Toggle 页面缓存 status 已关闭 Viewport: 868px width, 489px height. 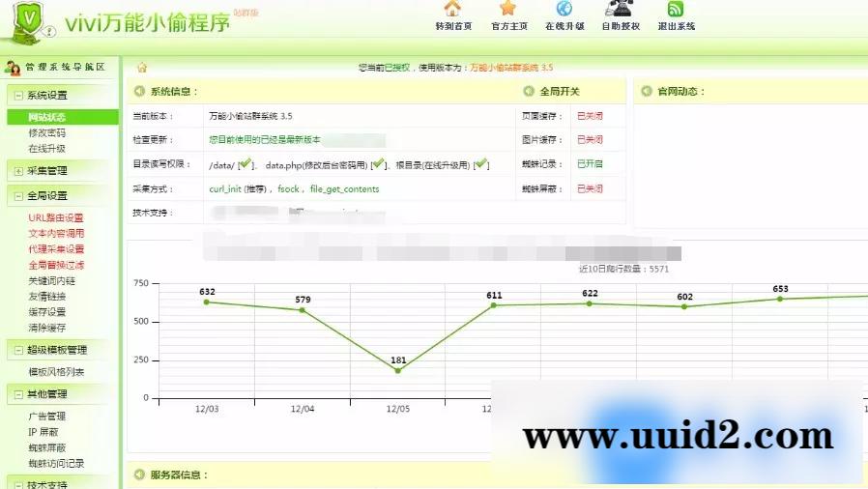590,116
